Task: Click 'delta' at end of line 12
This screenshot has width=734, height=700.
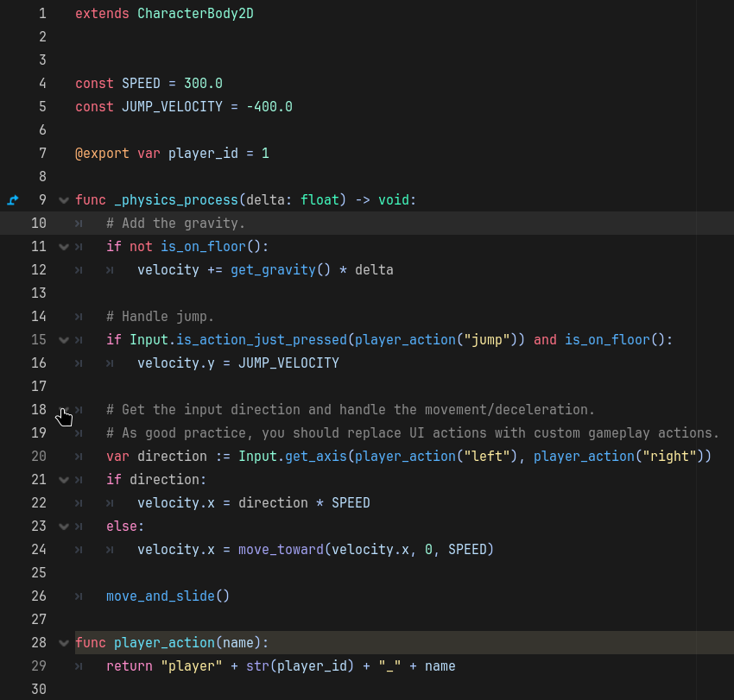Action: (x=374, y=270)
